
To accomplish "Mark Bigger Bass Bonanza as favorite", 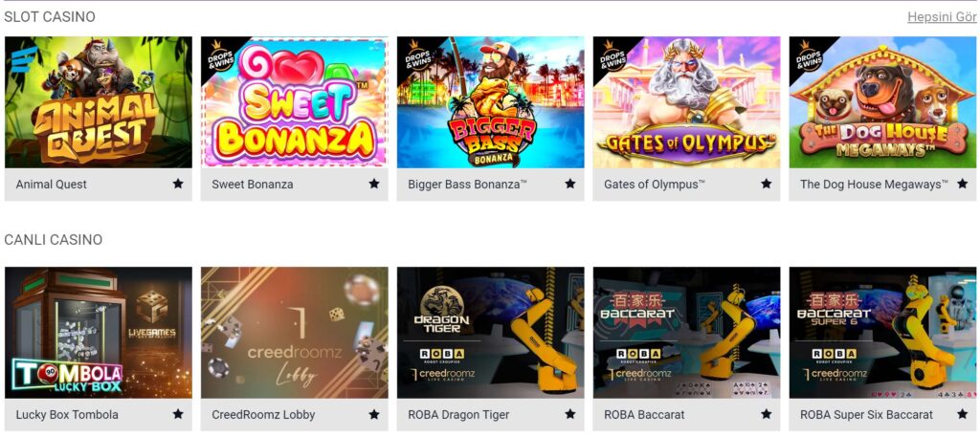I will point(570,185).
